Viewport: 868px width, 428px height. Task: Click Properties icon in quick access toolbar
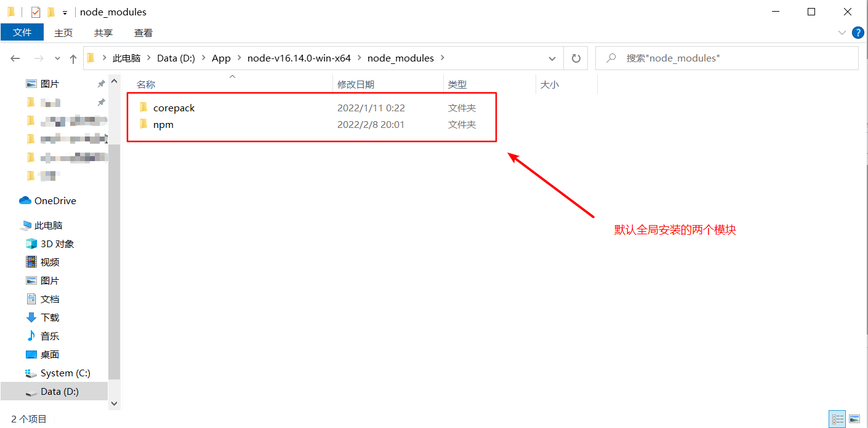pyautogui.click(x=35, y=12)
